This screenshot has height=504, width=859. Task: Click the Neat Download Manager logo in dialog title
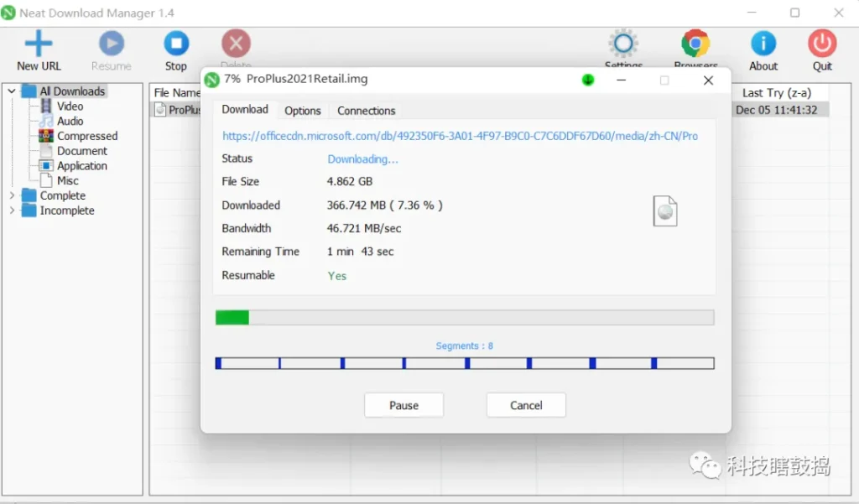point(211,80)
